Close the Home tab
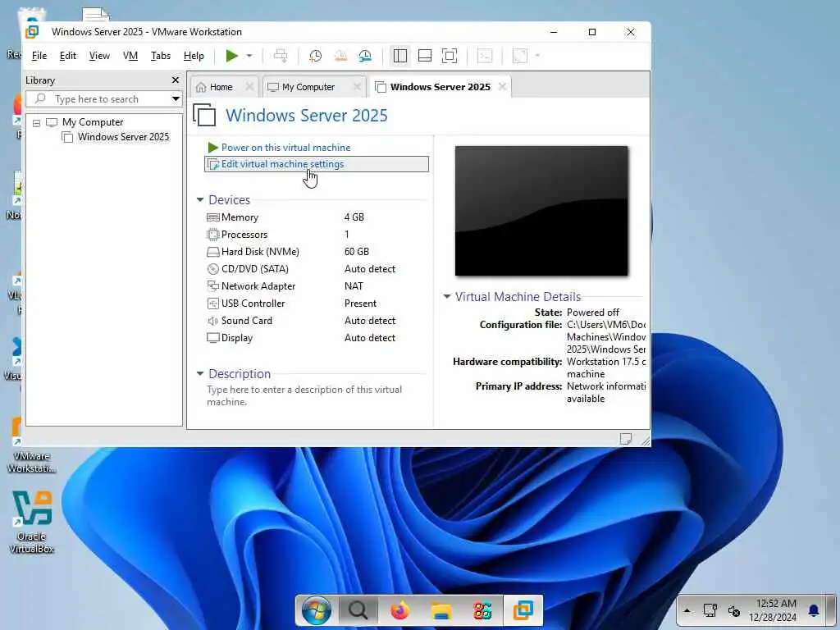The image size is (840, 630). tap(249, 87)
